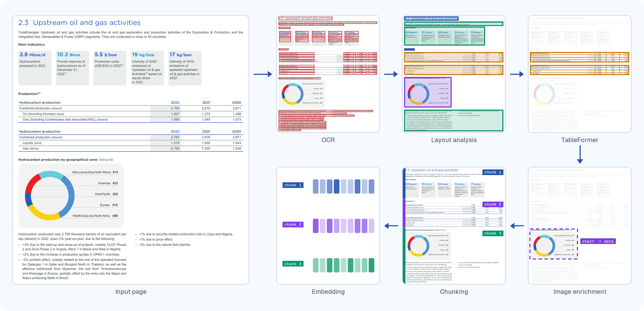Click the 'Chunking' caption label
Image resolution: width=644 pixels, height=311 pixels.
tap(454, 292)
